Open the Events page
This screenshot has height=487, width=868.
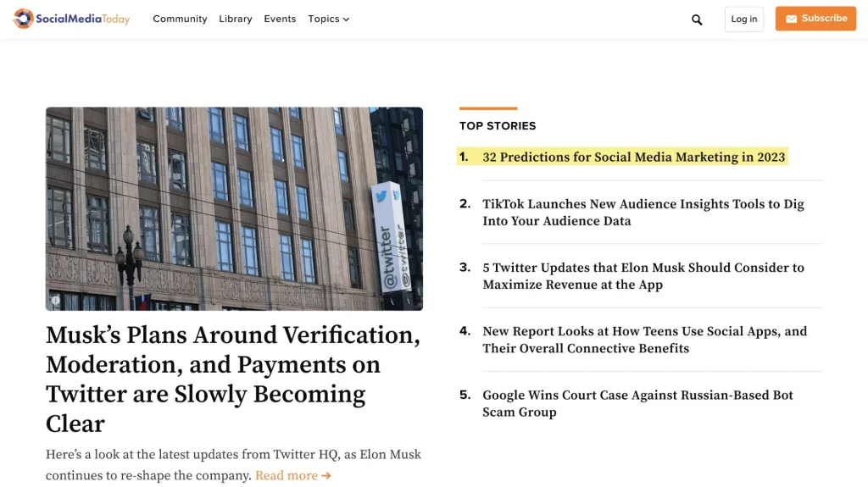(280, 19)
